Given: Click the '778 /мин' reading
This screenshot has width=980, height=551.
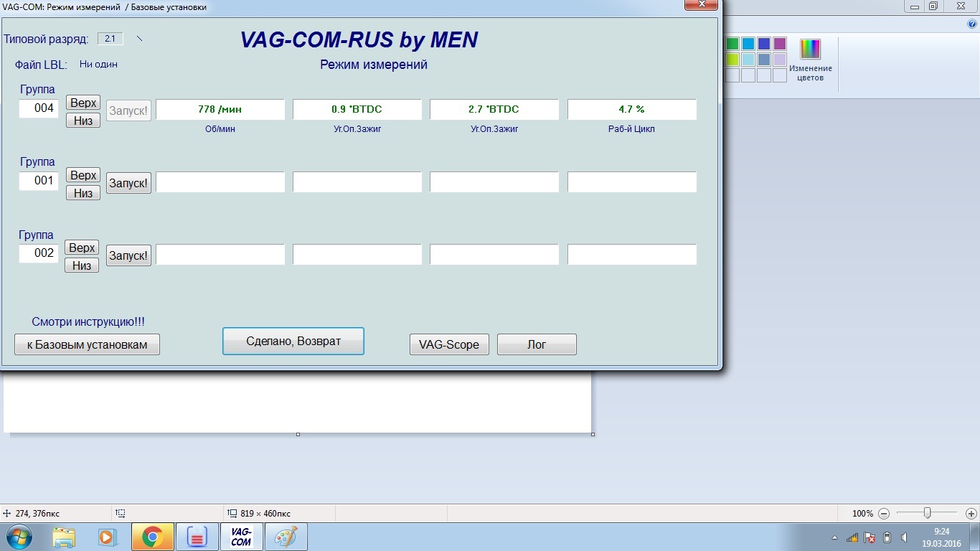Looking at the screenshot, I should [x=220, y=110].
